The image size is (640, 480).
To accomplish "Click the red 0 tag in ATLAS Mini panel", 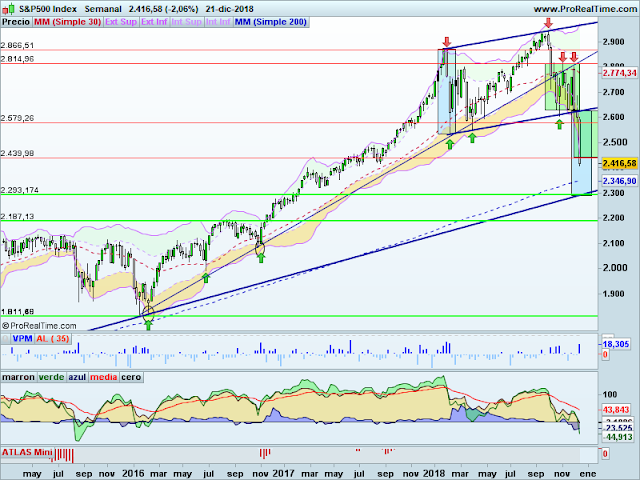I will tap(605, 453).
